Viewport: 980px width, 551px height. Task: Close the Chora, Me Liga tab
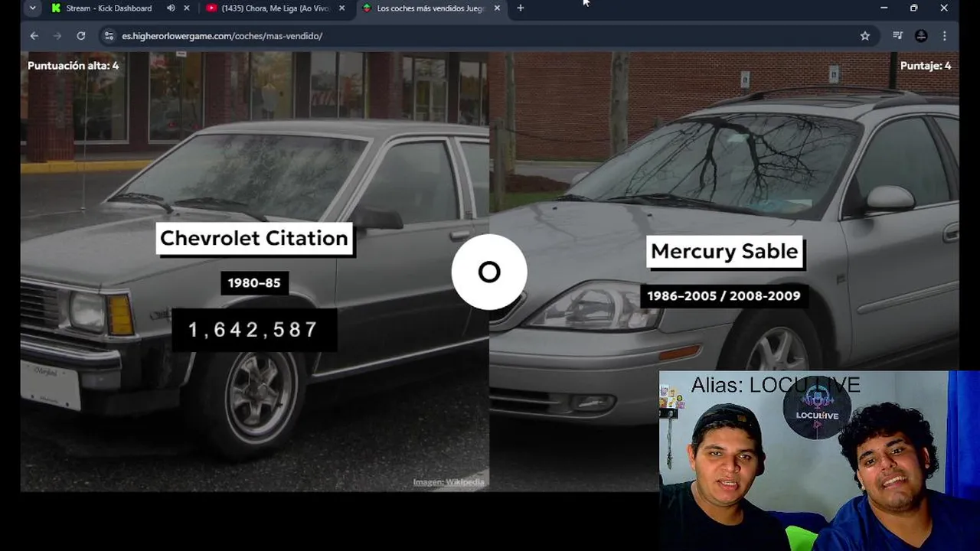click(x=341, y=8)
